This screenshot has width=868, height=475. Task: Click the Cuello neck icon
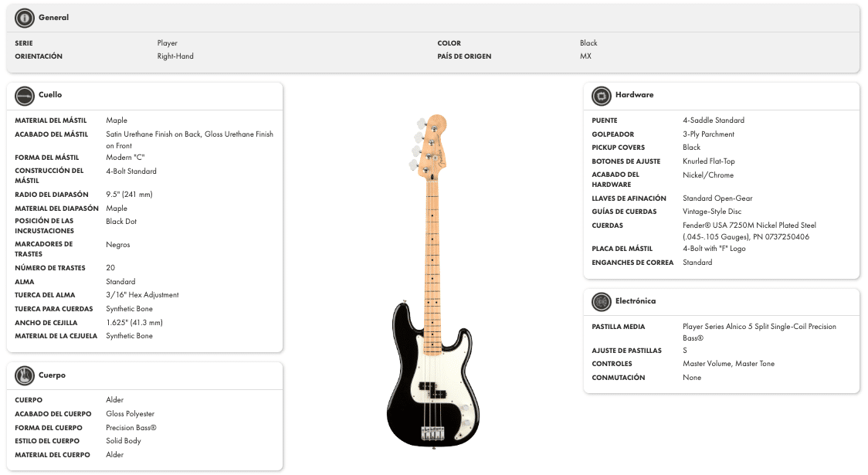click(x=25, y=96)
